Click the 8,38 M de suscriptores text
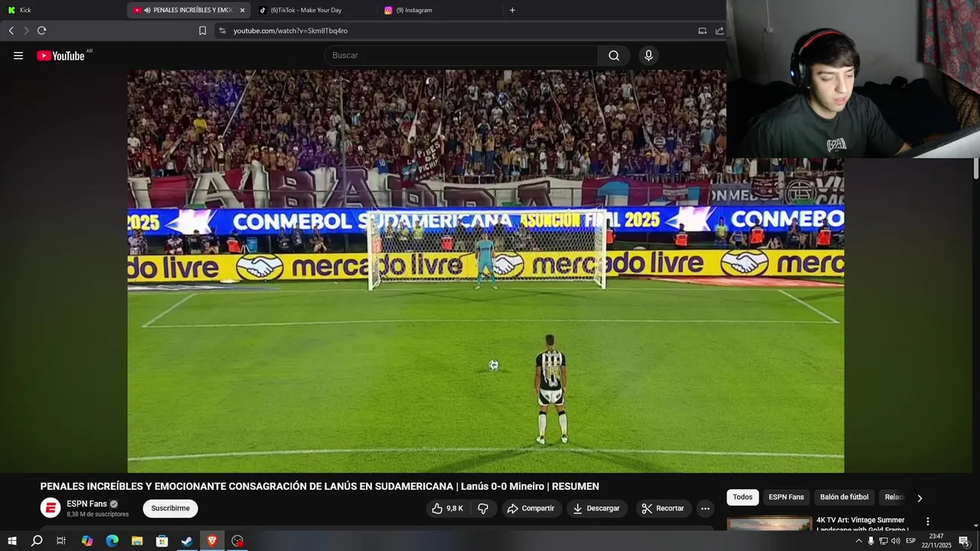The image size is (980, 551). pyautogui.click(x=97, y=514)
